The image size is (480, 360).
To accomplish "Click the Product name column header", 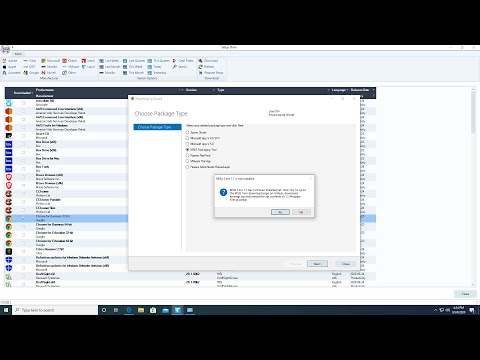I will (x=45, y=90).
